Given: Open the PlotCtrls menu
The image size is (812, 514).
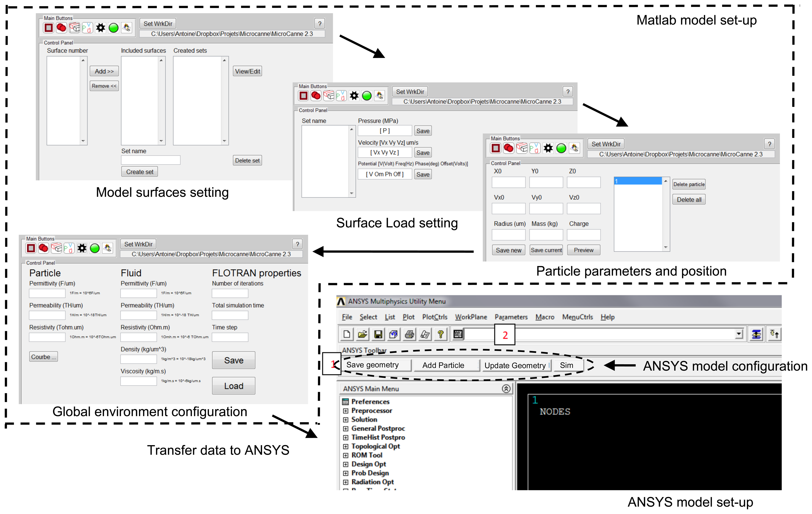Looking at the screenshot, I should [x=435, y=317].
